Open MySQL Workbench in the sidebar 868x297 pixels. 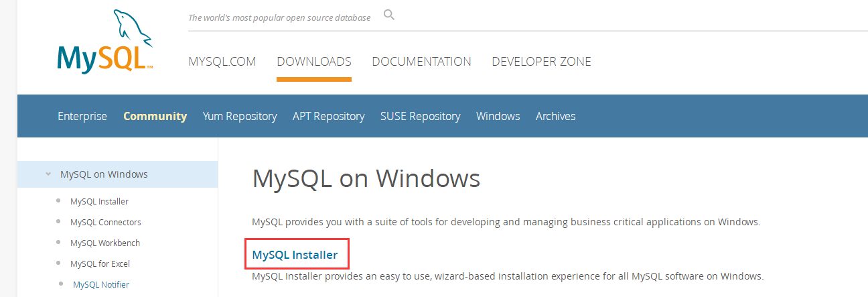pyautogui.click(x=105, y=243)
